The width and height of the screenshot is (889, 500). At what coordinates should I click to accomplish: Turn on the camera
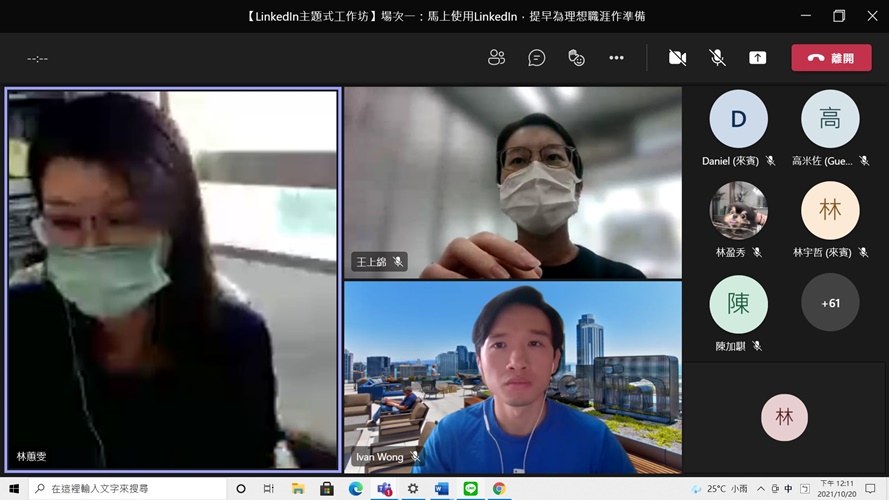pyautogui.click(x=677, y=58)
